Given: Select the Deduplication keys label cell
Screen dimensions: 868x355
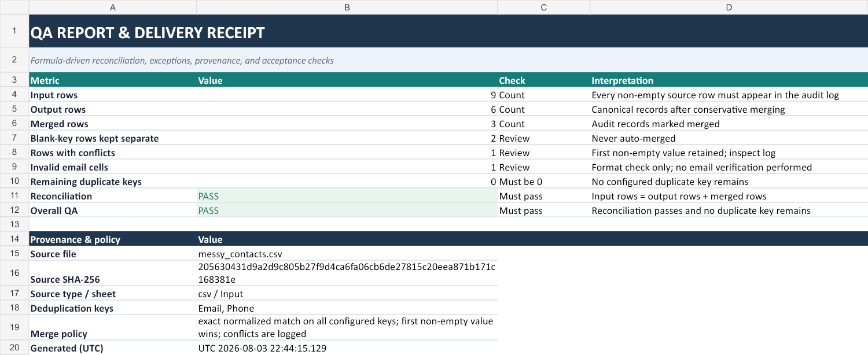Looking at the screenshot, I should pyautogui.click(x=113, y=308).
